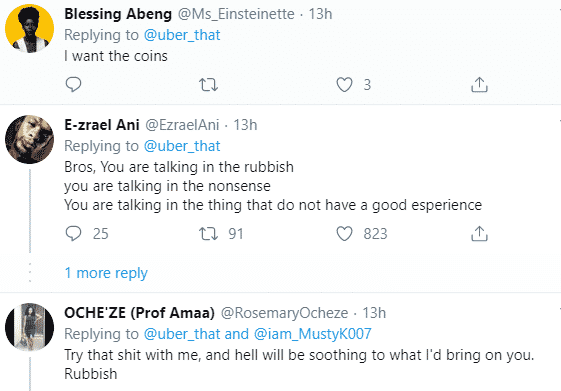This screenshot has height=391, width=561.
Task: Share E-zrael Ani's tweet
Action: [479, 234]
